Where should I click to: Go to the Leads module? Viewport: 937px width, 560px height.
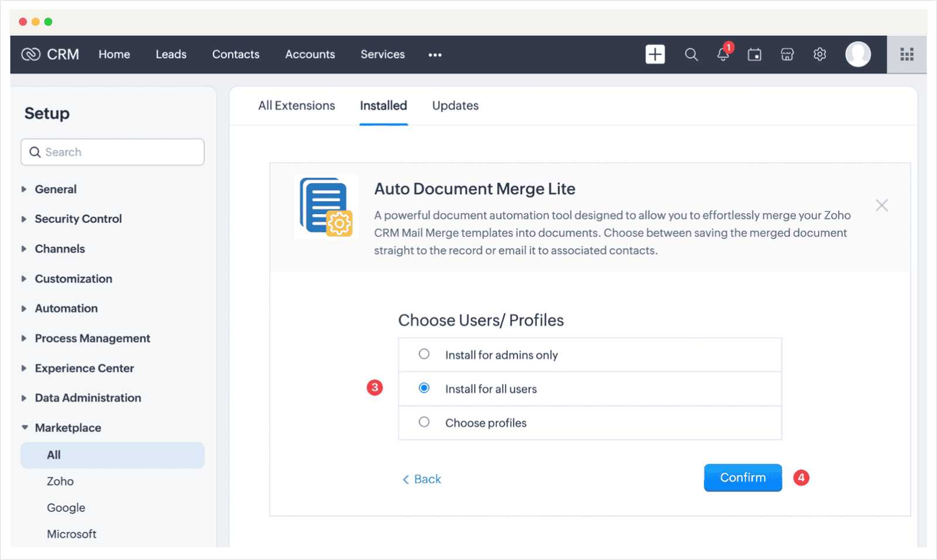[171, 54]
